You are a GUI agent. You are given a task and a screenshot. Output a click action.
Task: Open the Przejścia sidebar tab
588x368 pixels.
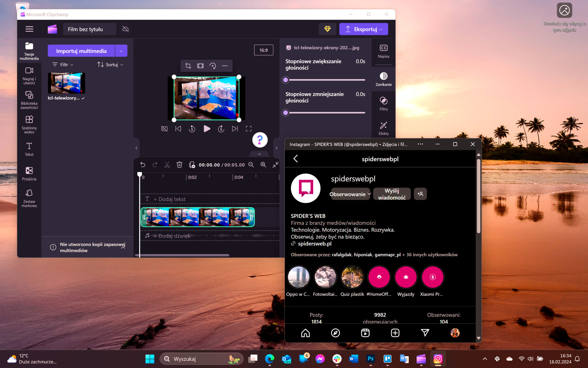pyautogui.click(x=29, y=174)
